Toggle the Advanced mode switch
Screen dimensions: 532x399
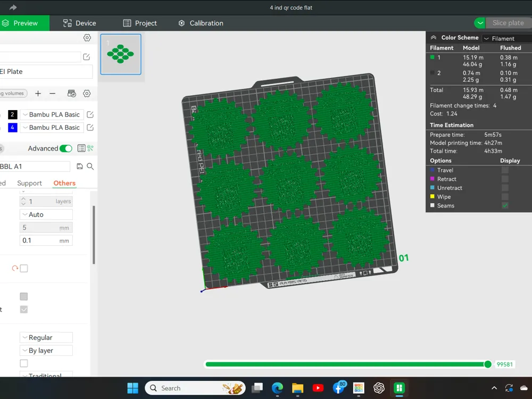[x=65, y=148]
